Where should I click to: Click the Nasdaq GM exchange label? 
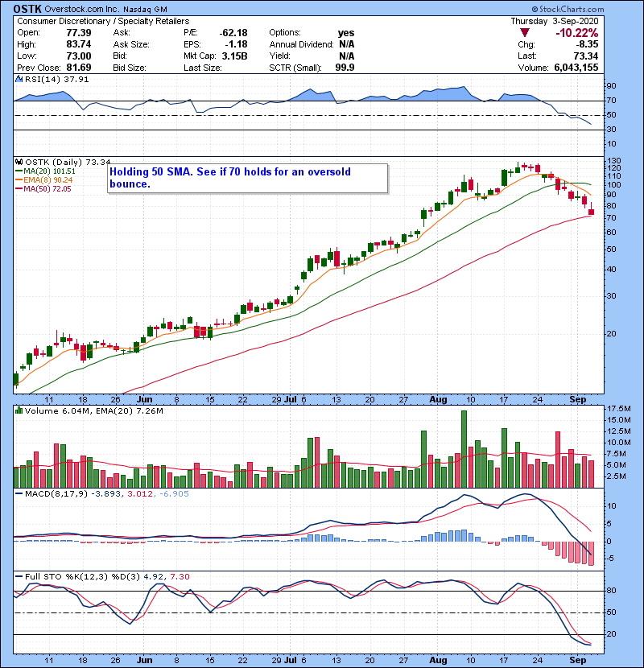point(145,10)
